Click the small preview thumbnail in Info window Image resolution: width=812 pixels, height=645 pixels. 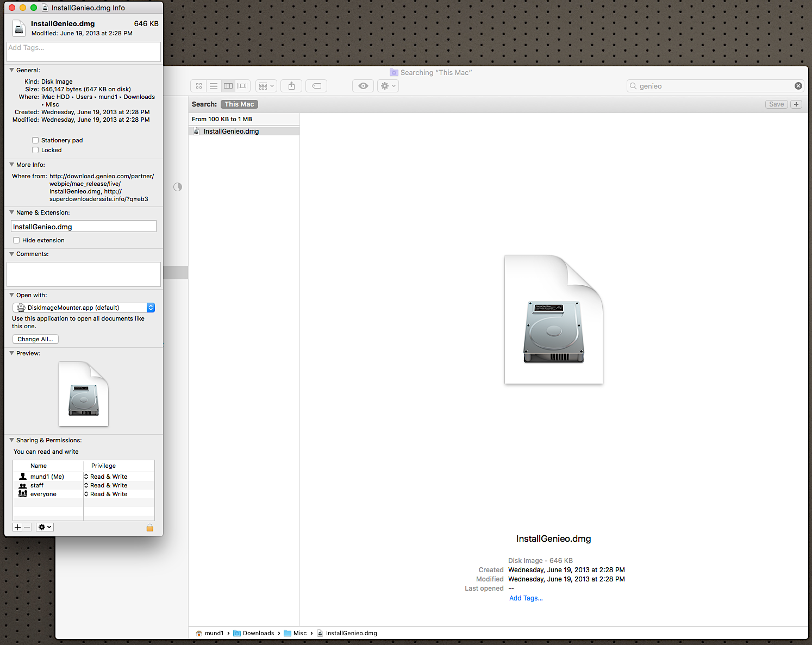click(84, 394)
